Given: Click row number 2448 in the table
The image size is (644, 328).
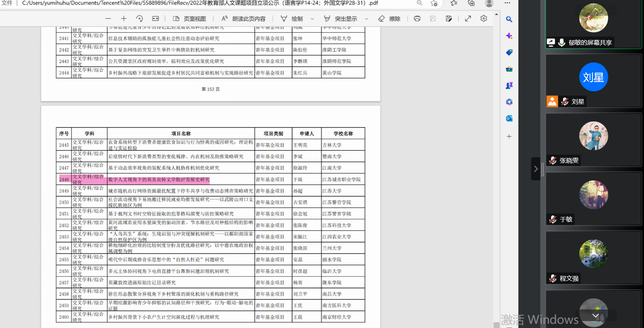Looking at the screenshot, I should pyautogui.click(x=64, y=180).
